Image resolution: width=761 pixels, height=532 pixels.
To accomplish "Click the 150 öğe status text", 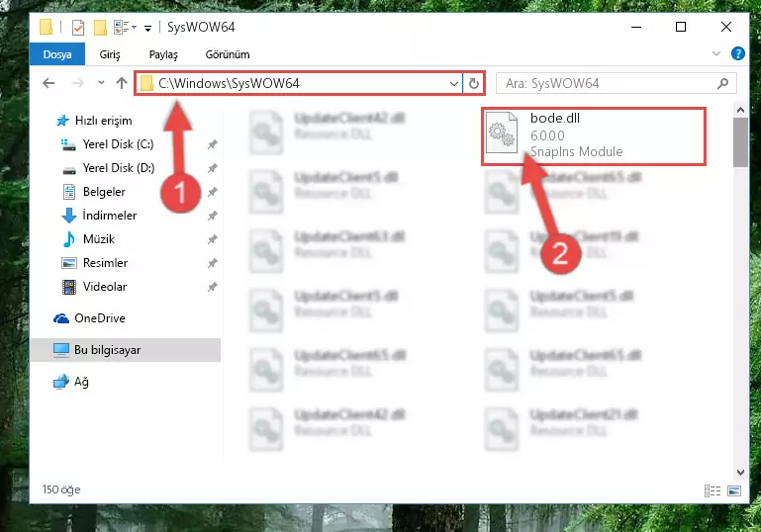I will pyautogui.click(x=61, y=489).
